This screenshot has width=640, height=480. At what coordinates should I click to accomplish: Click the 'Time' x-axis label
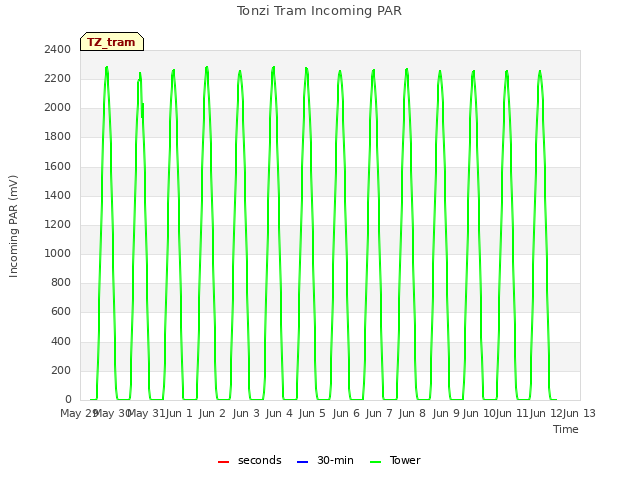tap(566, 429)
